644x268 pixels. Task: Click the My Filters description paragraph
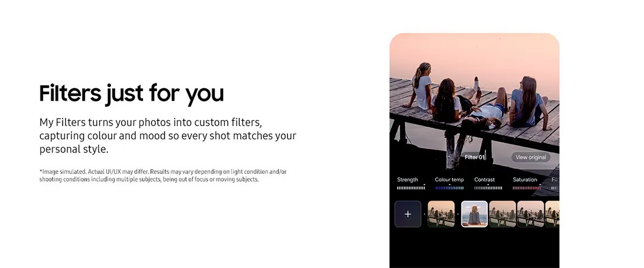coord(168,135)
